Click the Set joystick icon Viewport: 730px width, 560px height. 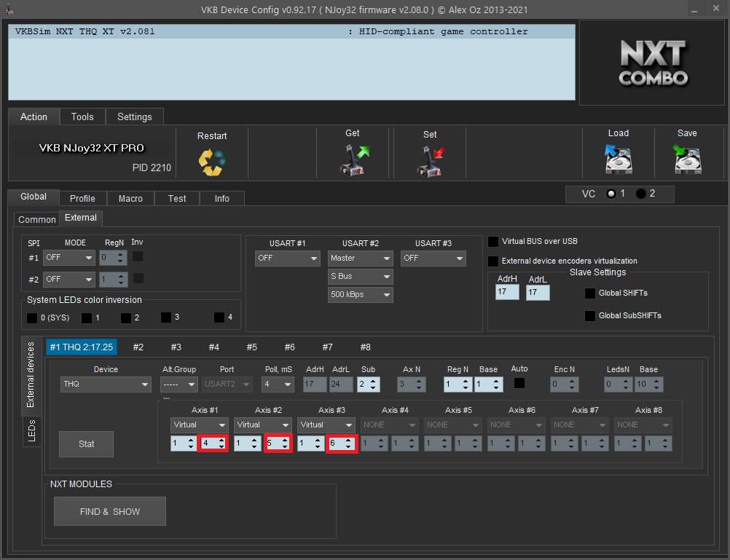click(x=431, y=161)
